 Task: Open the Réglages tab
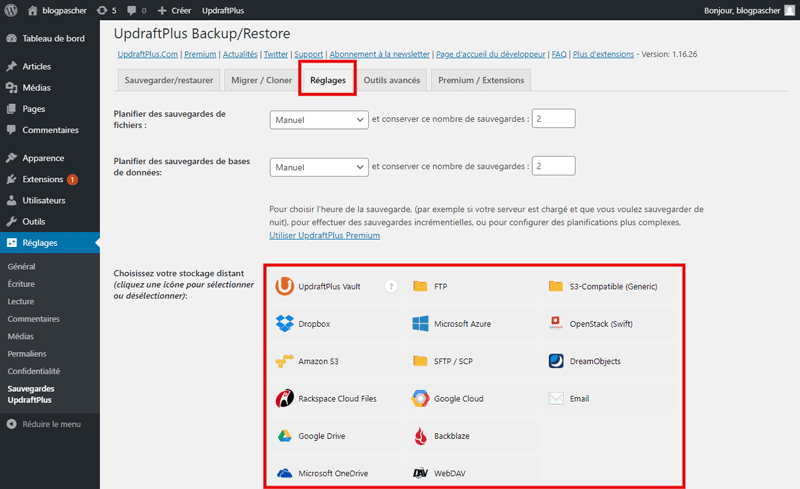[328, 80]
